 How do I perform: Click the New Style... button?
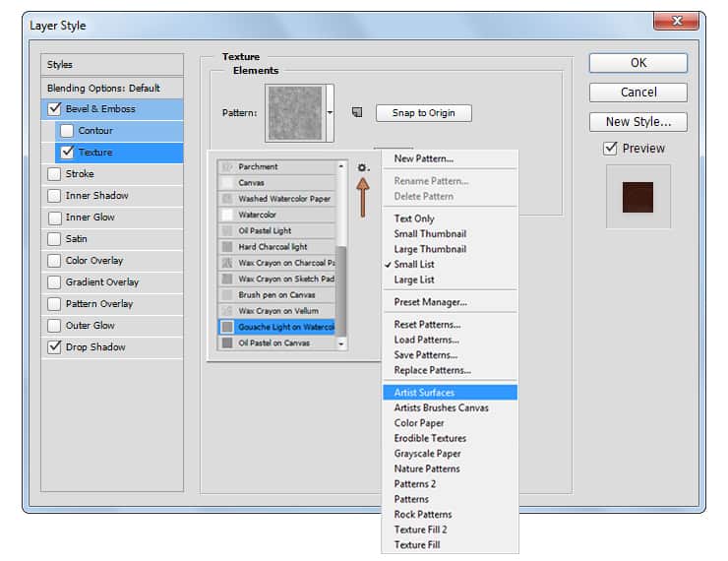pyautogui.click(x=637, y=122)
